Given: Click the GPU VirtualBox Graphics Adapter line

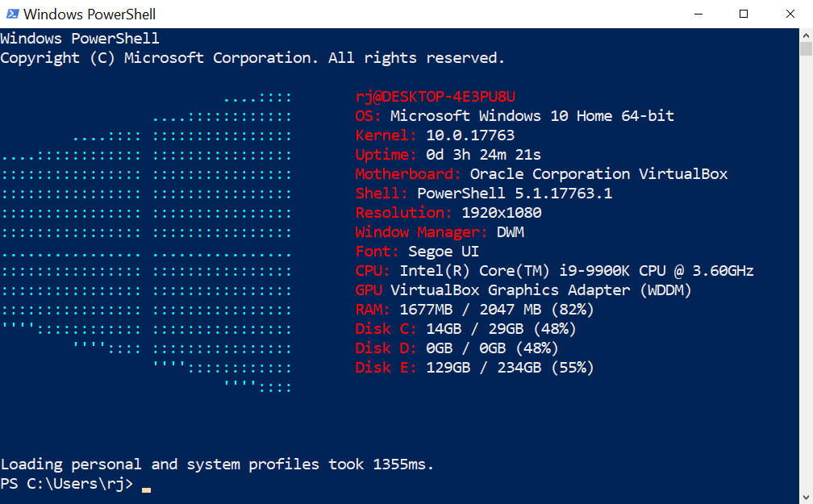Looking at the screenshot, I should pyautogui.click(x=523, y=289).
